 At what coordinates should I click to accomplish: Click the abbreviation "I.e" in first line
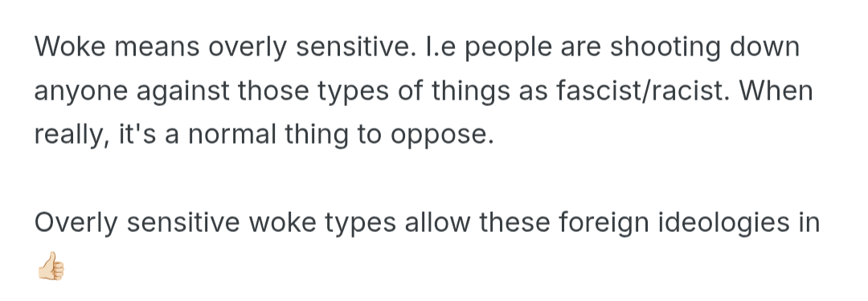(440, 47)
